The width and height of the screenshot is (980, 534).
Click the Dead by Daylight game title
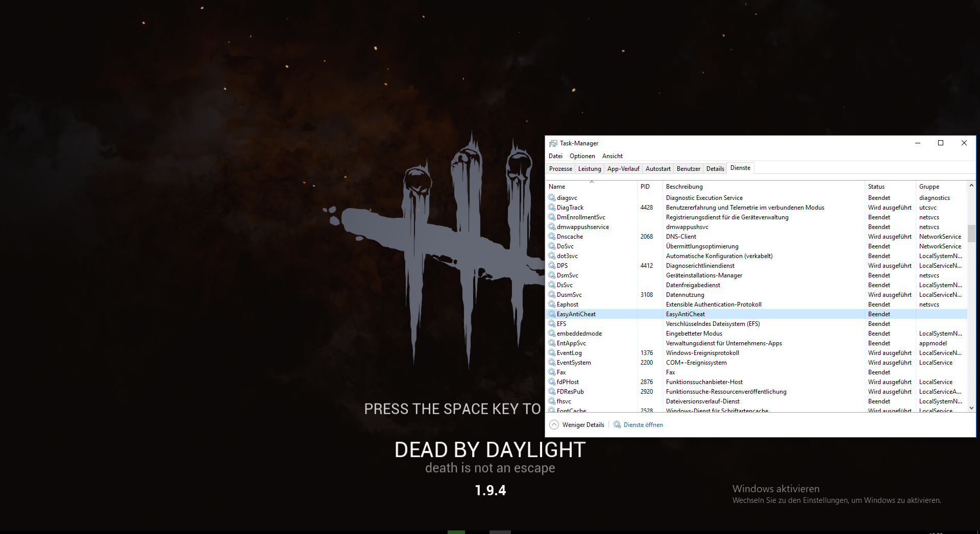click(490, 450)
